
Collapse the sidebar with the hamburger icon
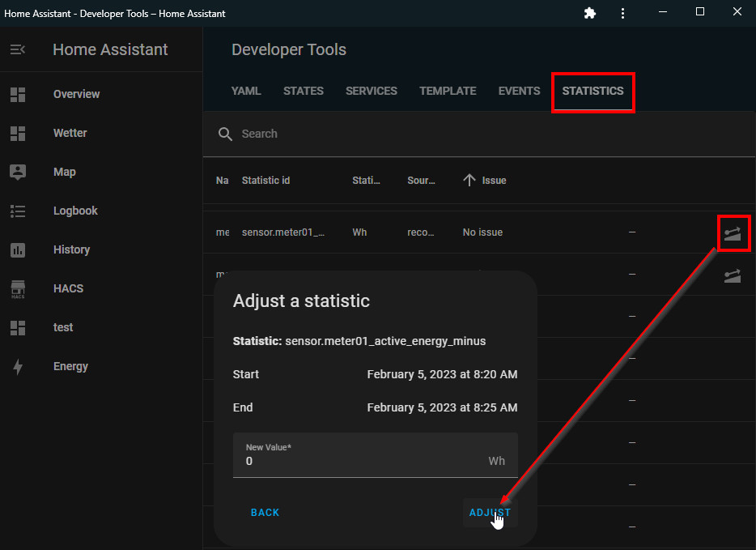[18, 49]
